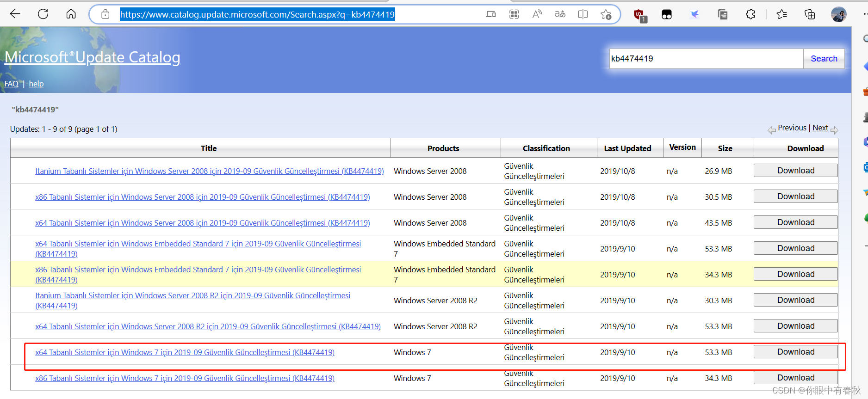This screenshot has width=868, height=399.
Task: Click the "Windows 7" product cell for x64 row
Action: coord(412,352)
